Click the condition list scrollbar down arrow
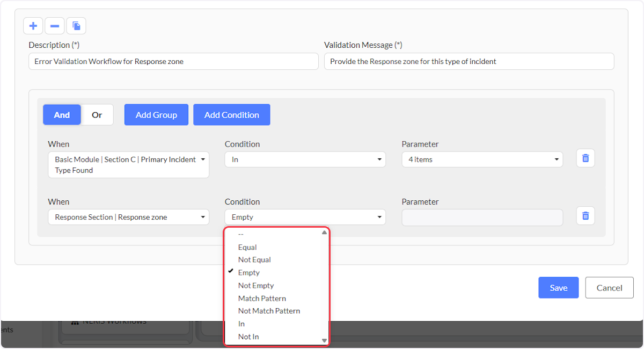Image resolution: width=644 pixels, height=349 pixels. click(x=324, y=340)
